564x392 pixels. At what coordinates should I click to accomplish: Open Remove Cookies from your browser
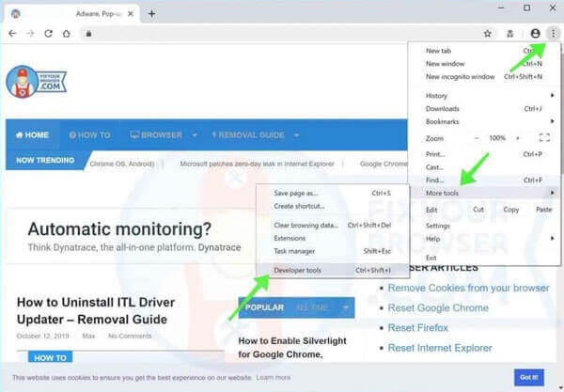pyautogui.click(x=468, y=288)
